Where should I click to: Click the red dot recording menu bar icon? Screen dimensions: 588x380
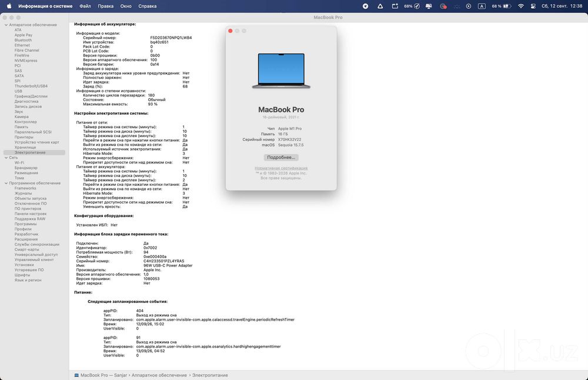443,6
